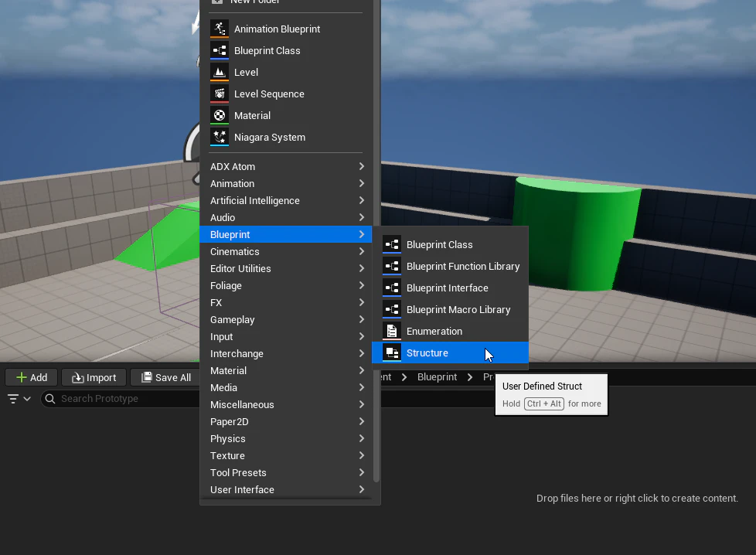Click the Material sphere icon
The width and height of the screenshot is (756, 555).
pos(220,115)
